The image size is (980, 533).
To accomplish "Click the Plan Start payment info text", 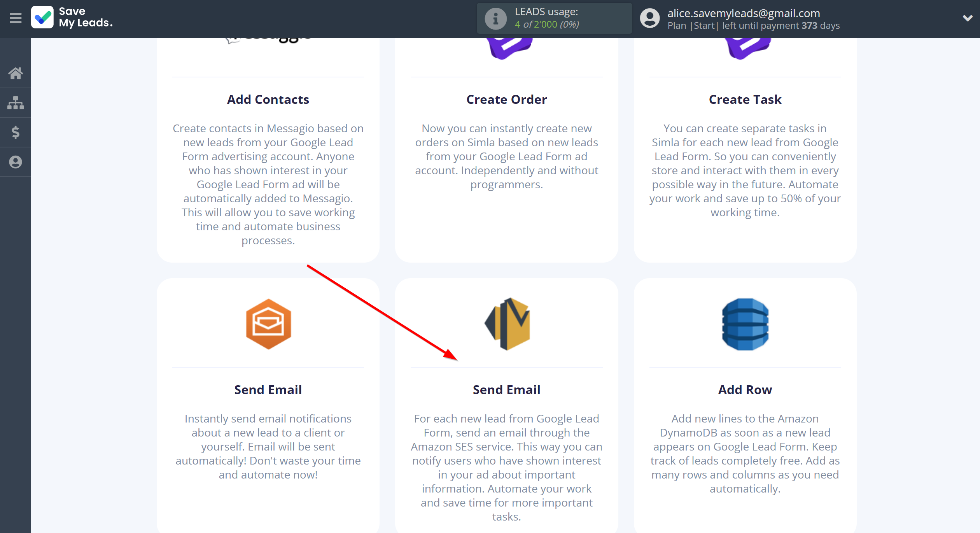I will (x=754, y=26).
